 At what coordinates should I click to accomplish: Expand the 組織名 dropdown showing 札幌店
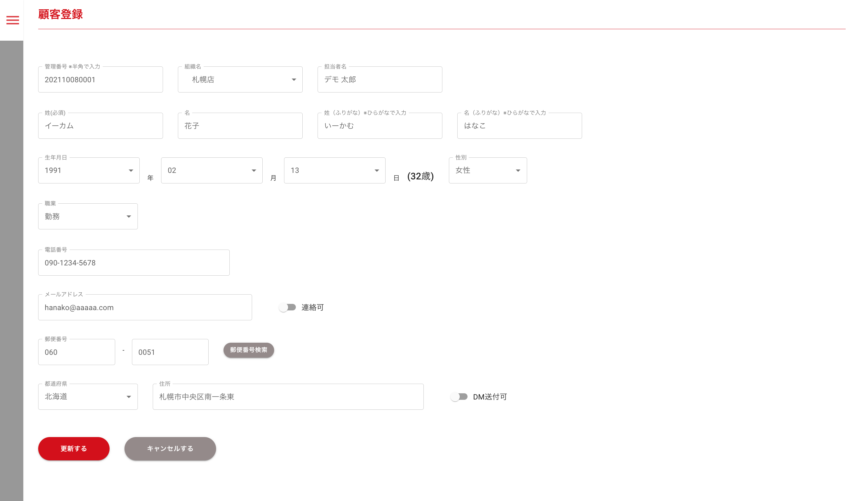pyautogui.click(x=240, y=79)
